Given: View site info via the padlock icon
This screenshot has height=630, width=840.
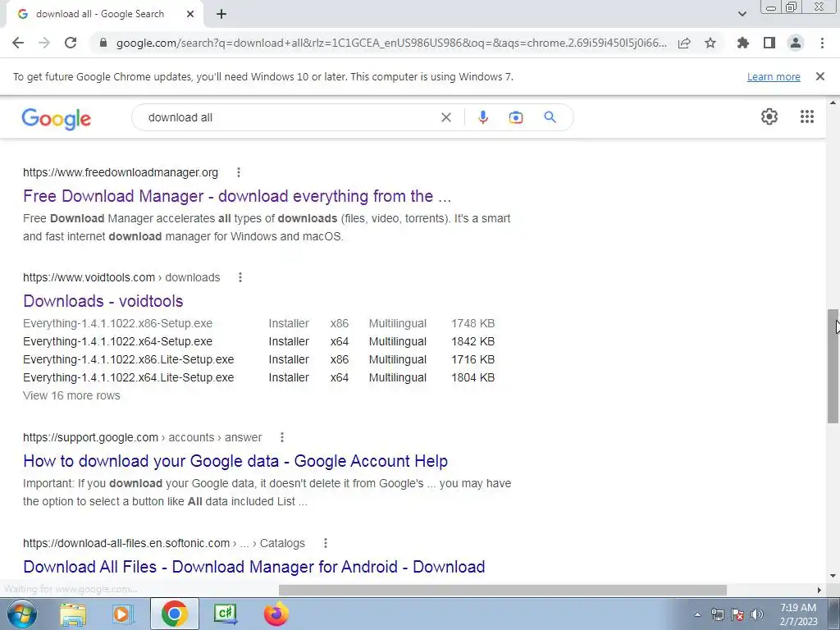Looking at the screenshot, I should click(x=104, y=43).
